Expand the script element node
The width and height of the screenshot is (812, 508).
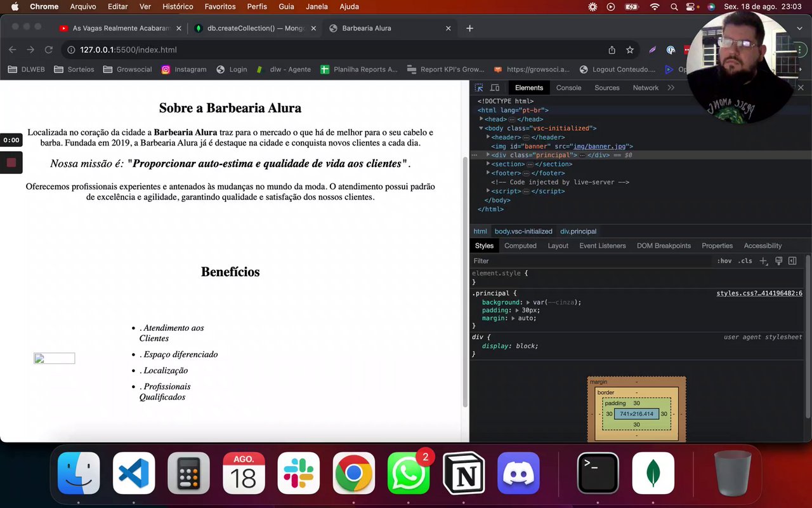(488, 191)
